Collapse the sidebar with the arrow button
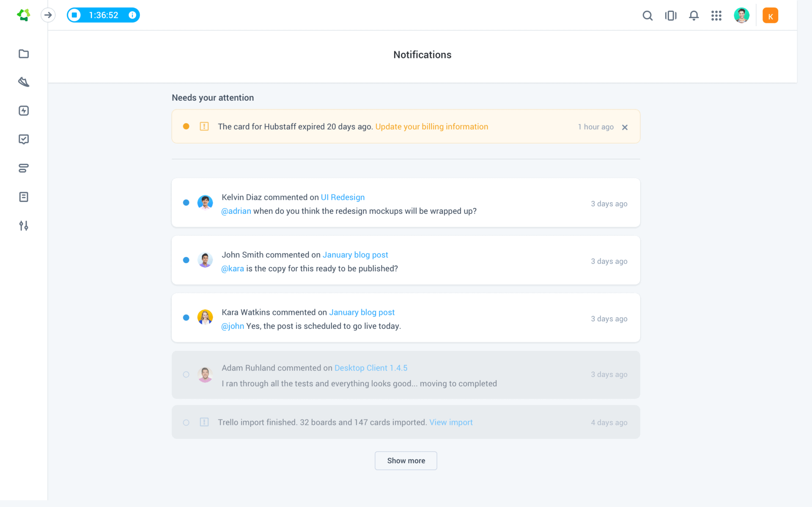The height and width of the screenshot is (507, 812). tap(48, 15)
